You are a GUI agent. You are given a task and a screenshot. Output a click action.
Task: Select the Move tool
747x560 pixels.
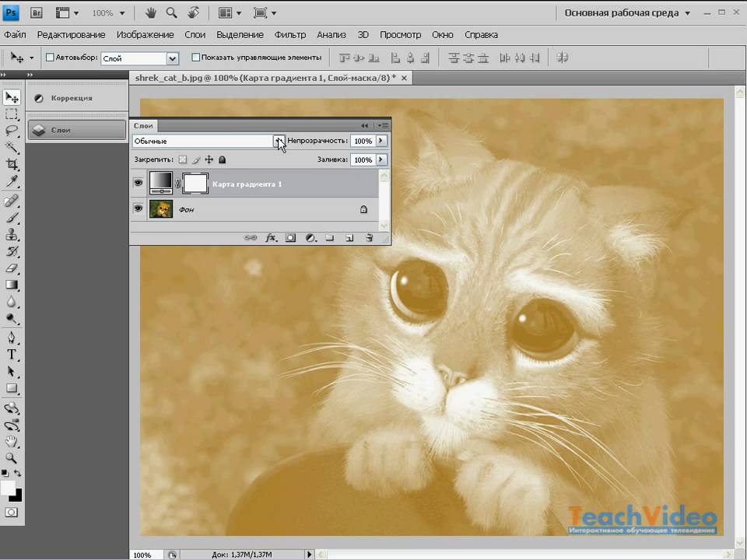(12, 97)
